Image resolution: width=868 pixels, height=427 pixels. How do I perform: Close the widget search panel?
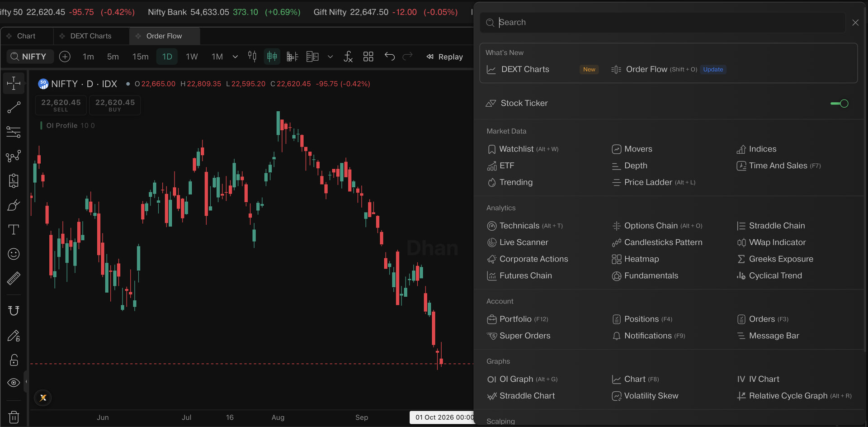855,22
